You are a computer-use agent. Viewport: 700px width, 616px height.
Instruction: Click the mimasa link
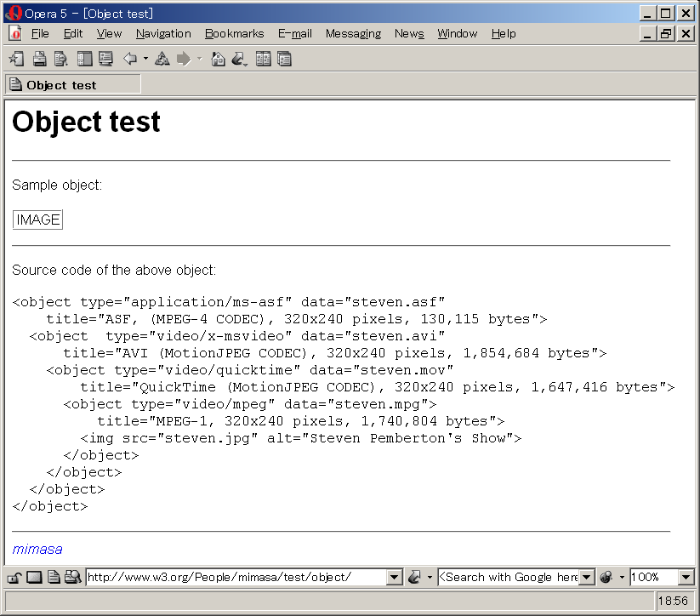(37, 549)
